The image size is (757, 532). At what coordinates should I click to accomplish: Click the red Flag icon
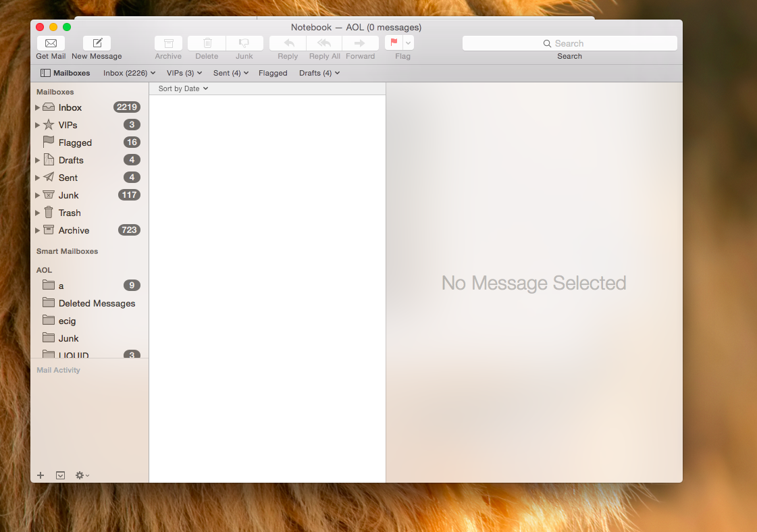[x=394, y=43]
